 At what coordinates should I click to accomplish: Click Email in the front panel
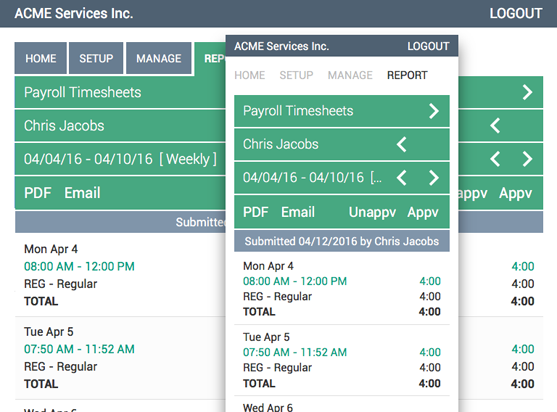click(298, 212)
